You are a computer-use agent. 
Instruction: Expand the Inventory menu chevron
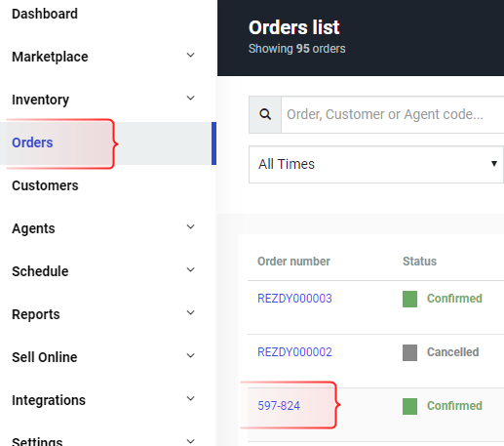tap(191, 99)
